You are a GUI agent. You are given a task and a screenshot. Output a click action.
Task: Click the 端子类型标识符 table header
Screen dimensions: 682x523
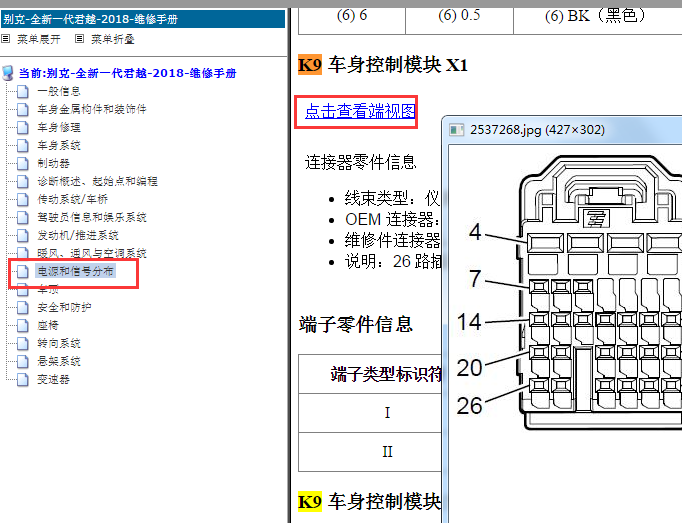point(385,374)
